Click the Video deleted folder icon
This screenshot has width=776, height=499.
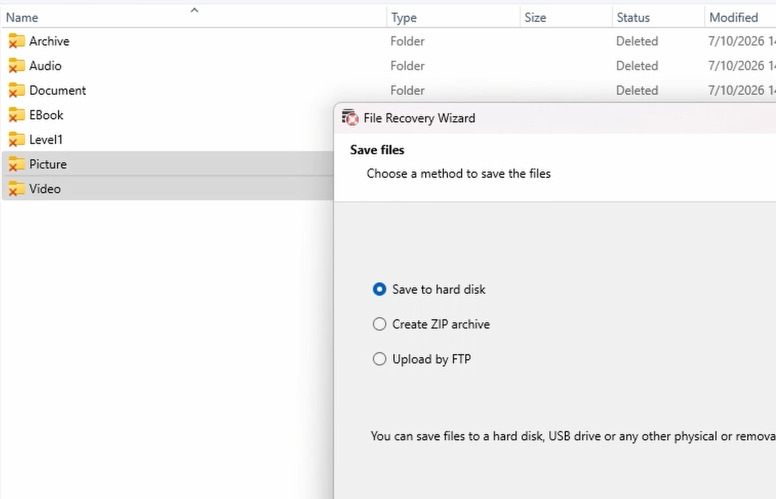coord(16,189)
